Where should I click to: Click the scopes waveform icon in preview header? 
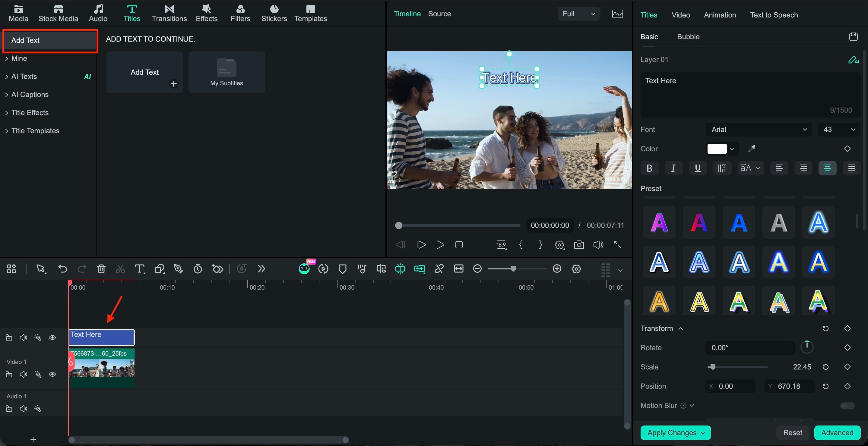point(617,14)
